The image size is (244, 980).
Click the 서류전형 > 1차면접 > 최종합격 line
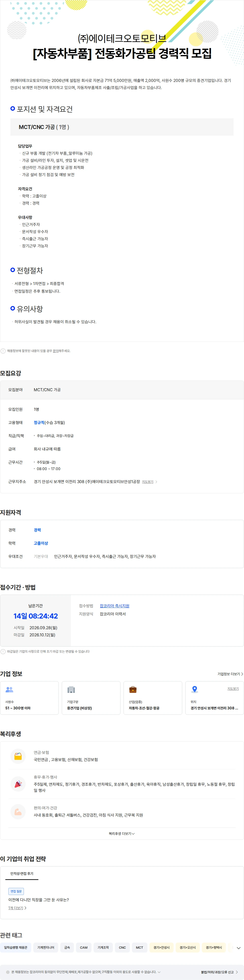pyautogui.click(x=39, y=283)
